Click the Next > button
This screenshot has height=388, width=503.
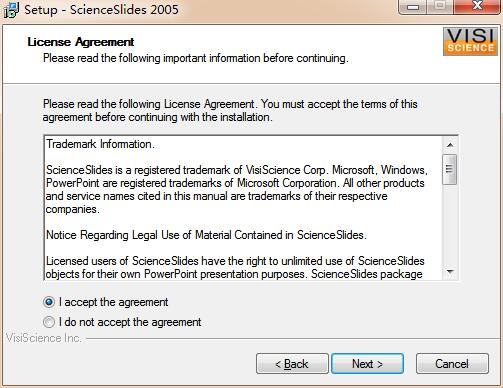367,364
